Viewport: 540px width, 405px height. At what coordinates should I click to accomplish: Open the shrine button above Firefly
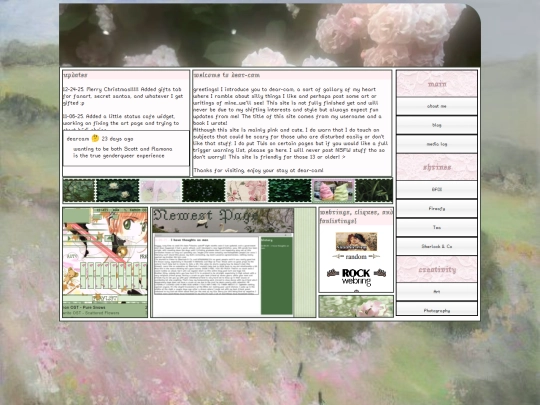pos(437,189)
